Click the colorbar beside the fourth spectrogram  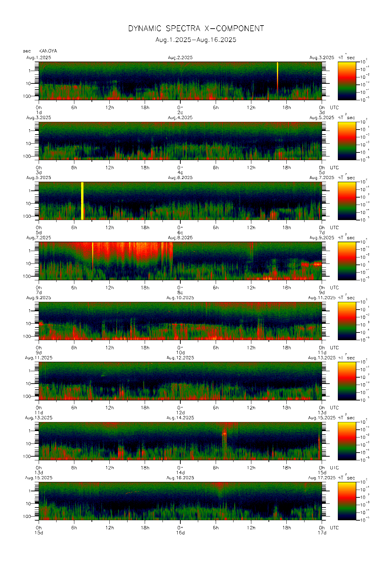click(347, 261)
